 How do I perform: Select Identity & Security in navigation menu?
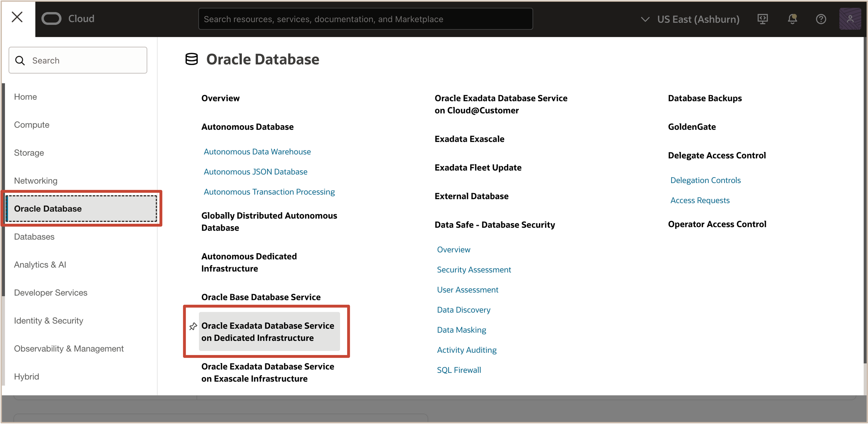(49, 321)
